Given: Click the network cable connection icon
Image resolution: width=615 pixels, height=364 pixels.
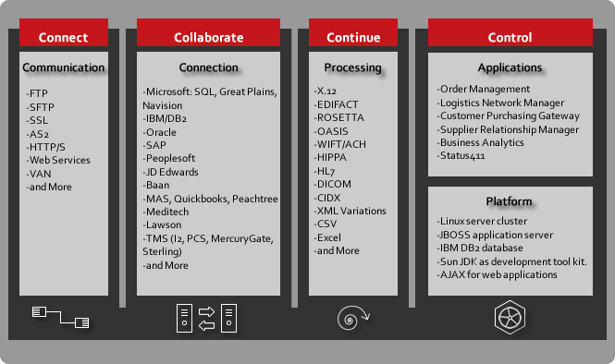Looking at the screenshot, I should click(x=60, y=317).
